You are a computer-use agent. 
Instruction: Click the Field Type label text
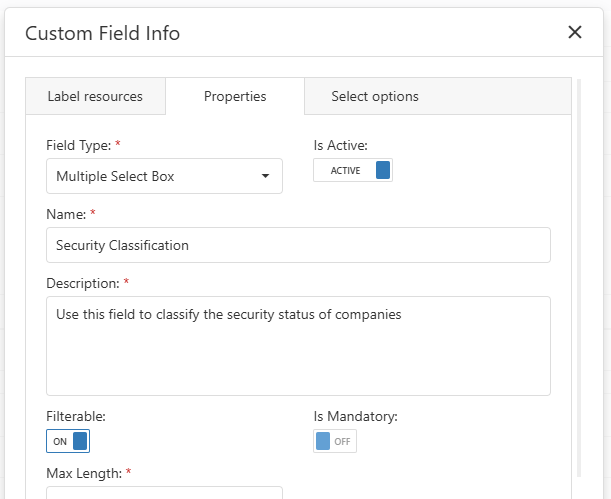[x=79, y=145]
